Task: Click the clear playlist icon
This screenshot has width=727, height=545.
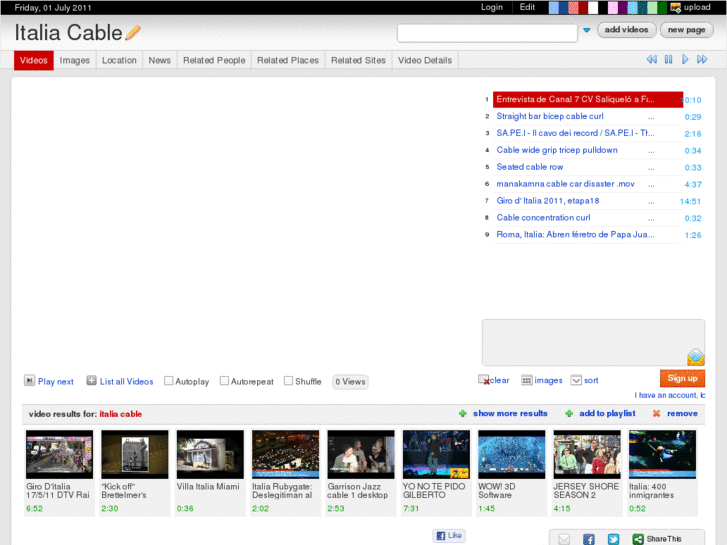Action: point(484,380)
